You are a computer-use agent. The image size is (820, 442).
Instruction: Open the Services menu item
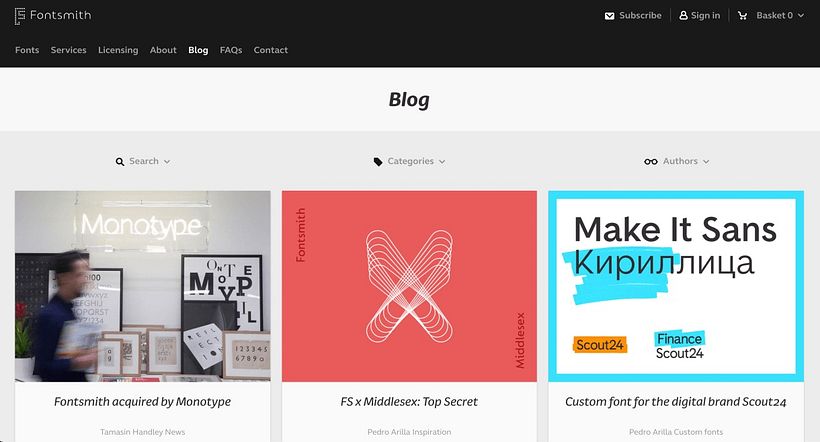[x=69, y=50]
